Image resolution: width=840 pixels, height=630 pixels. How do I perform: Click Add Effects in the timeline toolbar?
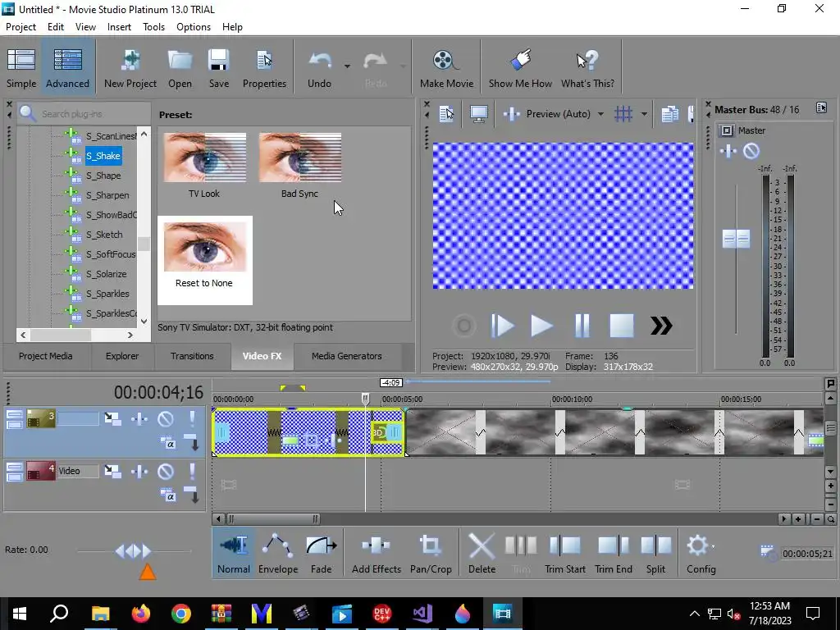(376, 552)
